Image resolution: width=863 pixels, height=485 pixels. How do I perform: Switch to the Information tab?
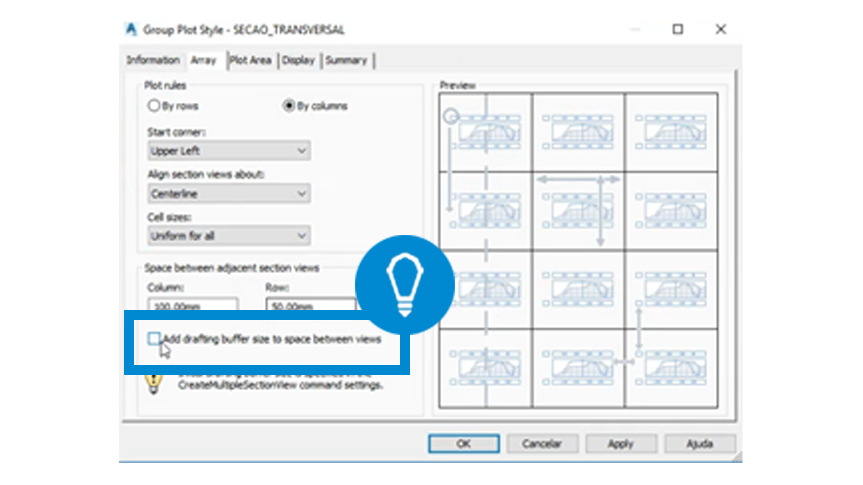pos(153,60)
